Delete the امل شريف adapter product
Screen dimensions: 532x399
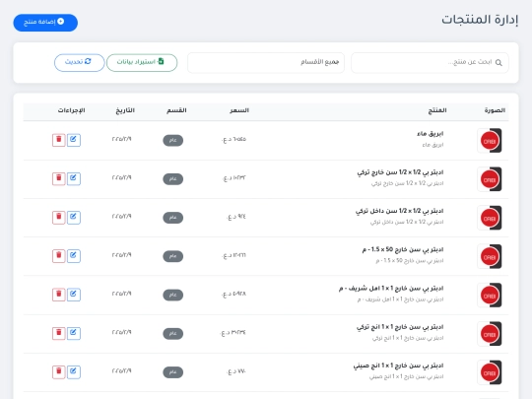pos(59,295)
